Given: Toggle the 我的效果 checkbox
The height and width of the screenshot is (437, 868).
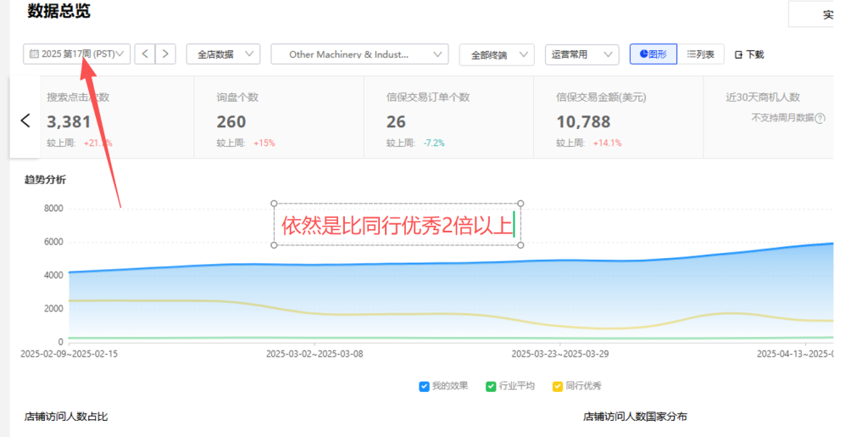Looking at the screenshot, I should (424, 386).
